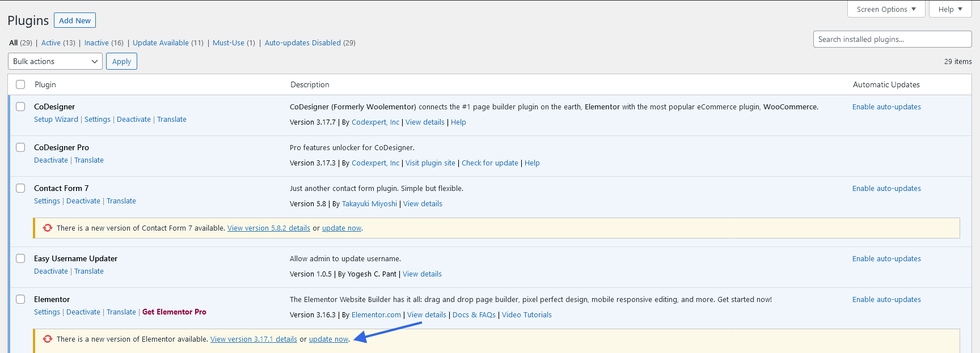Apply the selected bulk action
The width and height of the screenshot is (980, 353).
coord(121,61)
